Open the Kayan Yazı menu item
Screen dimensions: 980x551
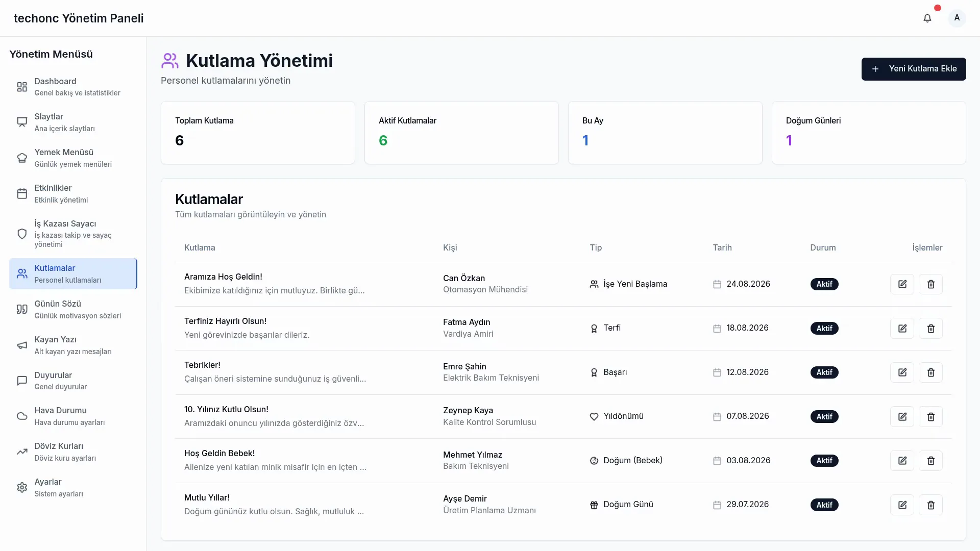[x=73, y=345]
